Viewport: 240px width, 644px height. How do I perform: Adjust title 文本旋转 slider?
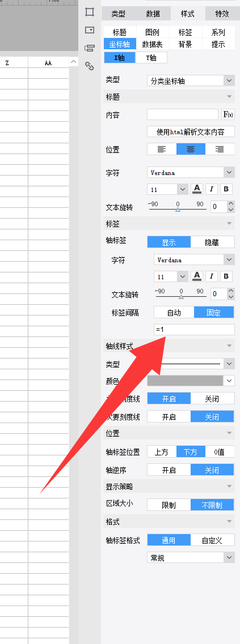point(178,209)
